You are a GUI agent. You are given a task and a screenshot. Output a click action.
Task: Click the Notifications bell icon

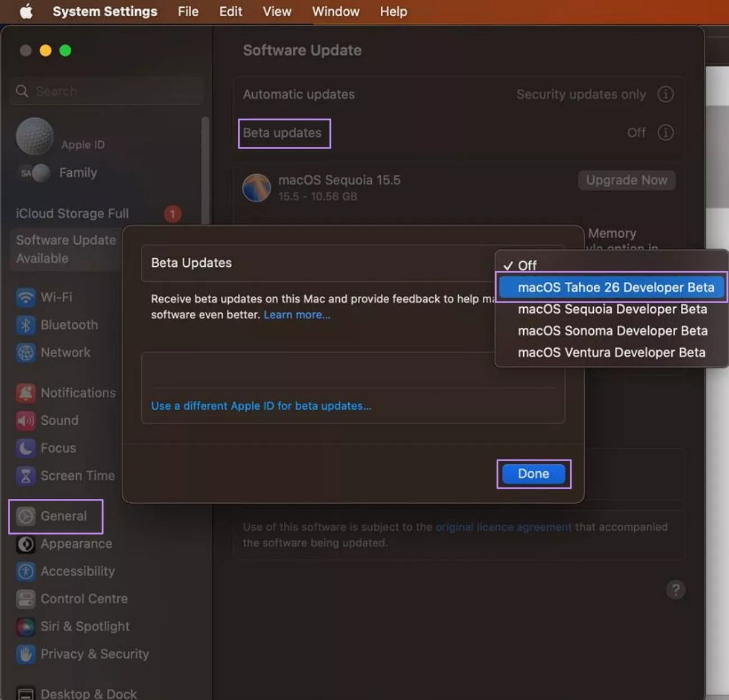click(26, 393)
